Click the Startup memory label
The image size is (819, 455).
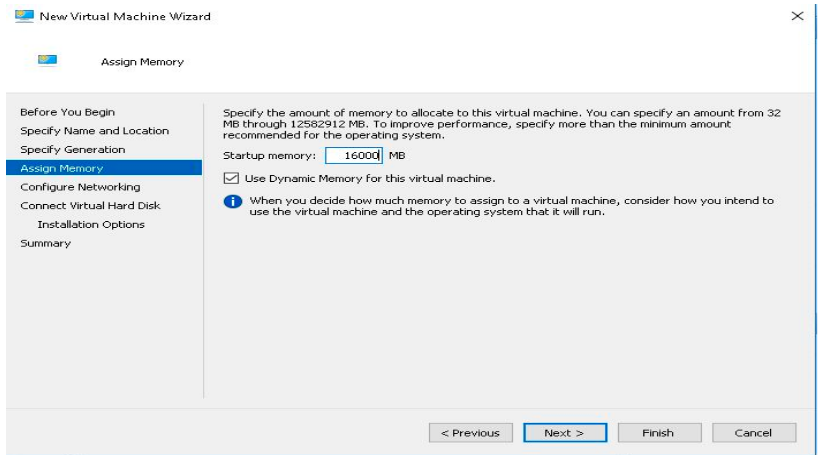(x=269, y=156)
